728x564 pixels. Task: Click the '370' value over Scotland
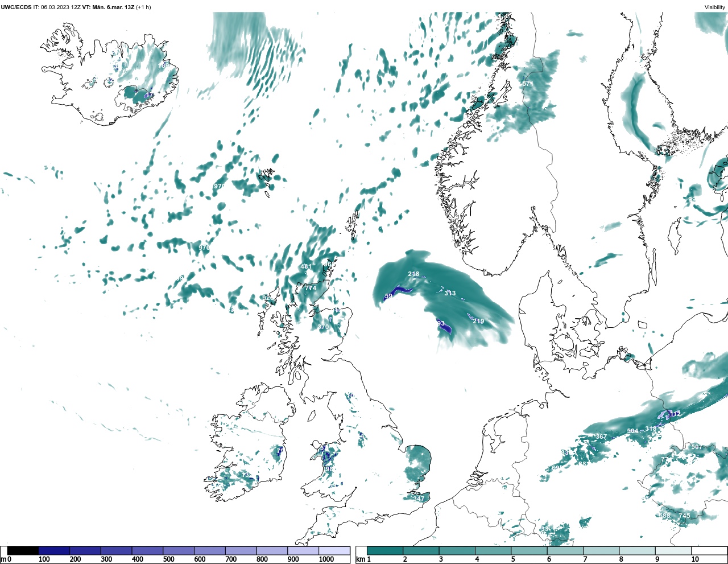[x=323, y=327]
